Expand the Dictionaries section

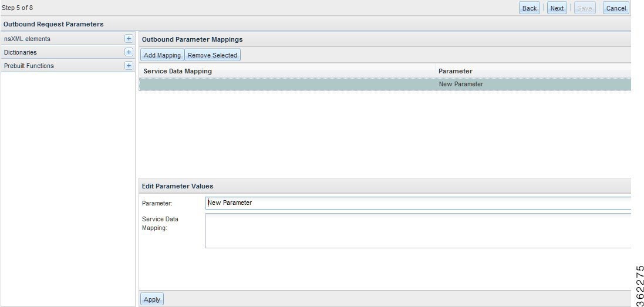point(129,52)
